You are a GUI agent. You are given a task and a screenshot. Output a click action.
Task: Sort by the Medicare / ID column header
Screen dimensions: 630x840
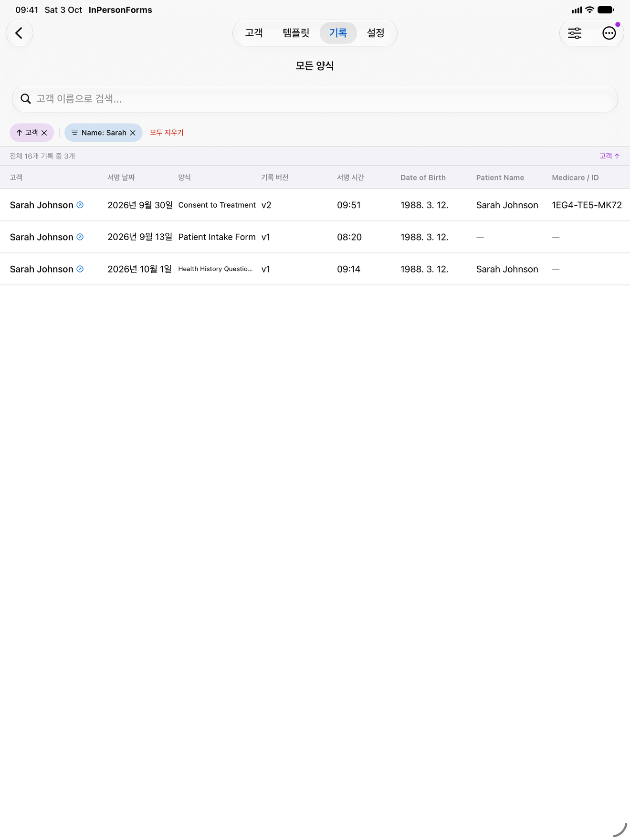pyautogui.click(x=575, y=178)
